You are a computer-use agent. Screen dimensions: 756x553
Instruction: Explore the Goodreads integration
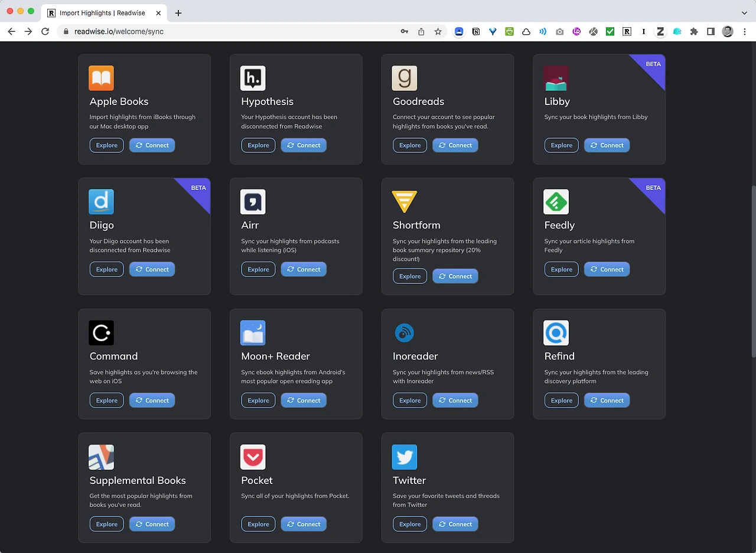[x=410, y=145]
